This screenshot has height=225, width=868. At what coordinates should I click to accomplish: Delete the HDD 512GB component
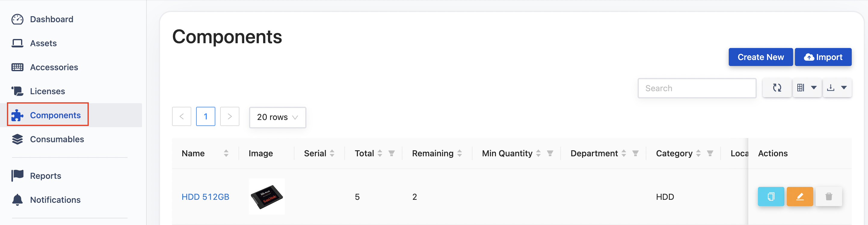829,196
